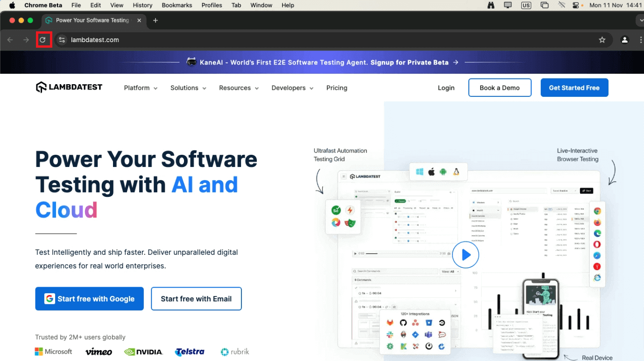Click the Rubrik logo under Trusted by
Screen dimensions: 644x361
coord(235,352)
